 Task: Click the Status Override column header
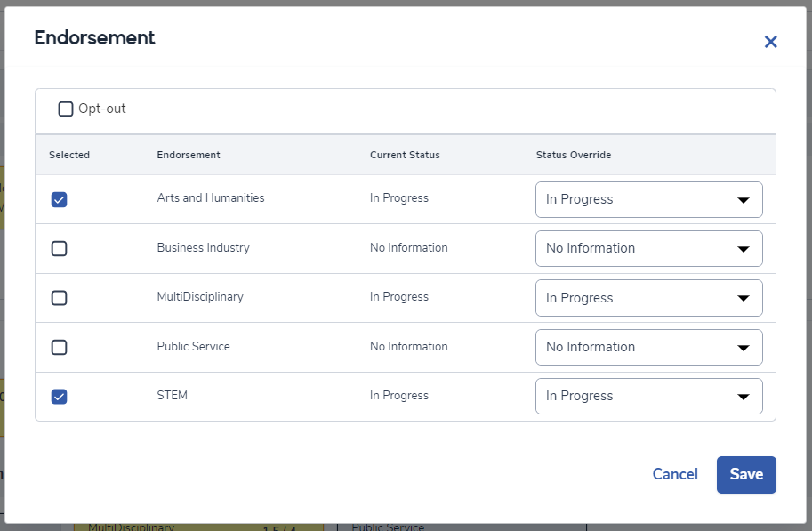[x=573, y=155]
